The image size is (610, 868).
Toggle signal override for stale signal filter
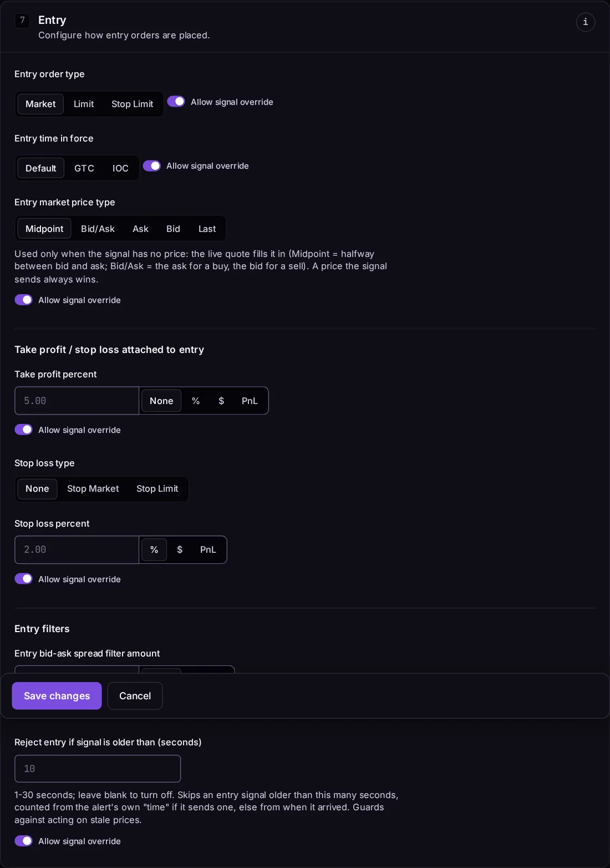[23, 841]
